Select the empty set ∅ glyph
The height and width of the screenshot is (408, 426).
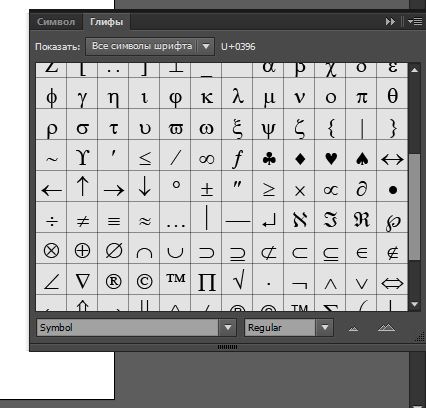point(113,249)
